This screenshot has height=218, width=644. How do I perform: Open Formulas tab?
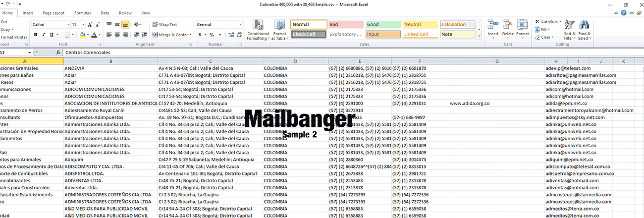(82, 13)
